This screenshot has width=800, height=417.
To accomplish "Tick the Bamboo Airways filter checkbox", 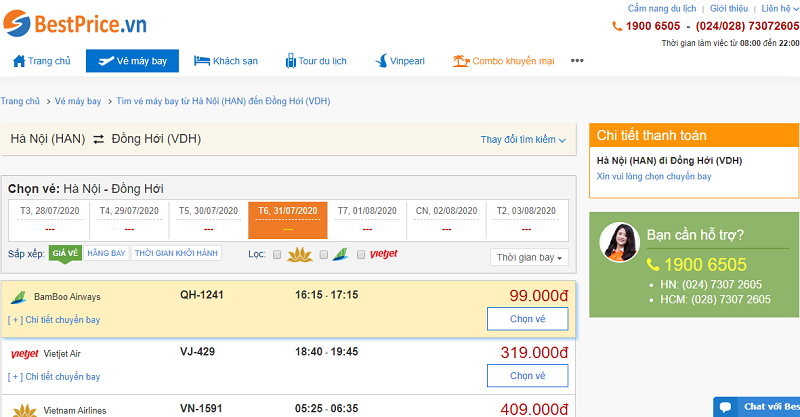I will coord(323,254).
